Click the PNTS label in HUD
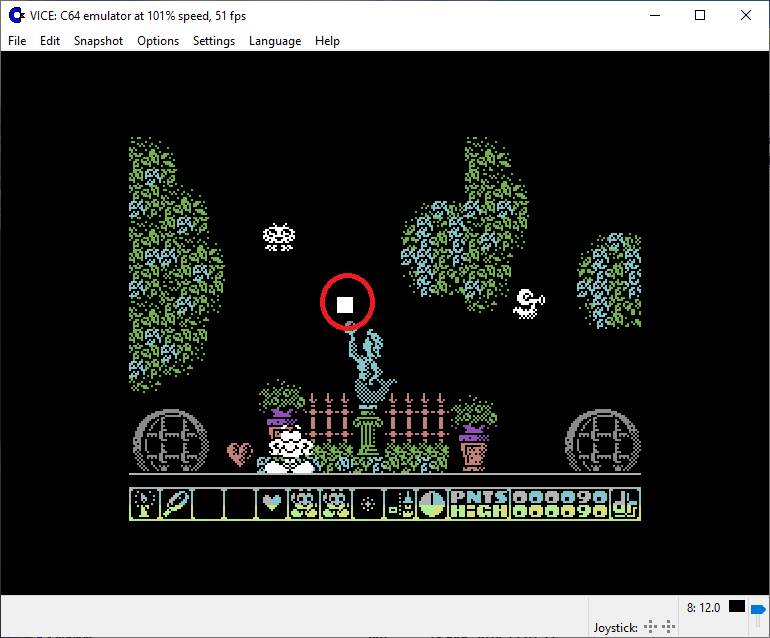This screenshot has height=638, width=770. [479, 497]
